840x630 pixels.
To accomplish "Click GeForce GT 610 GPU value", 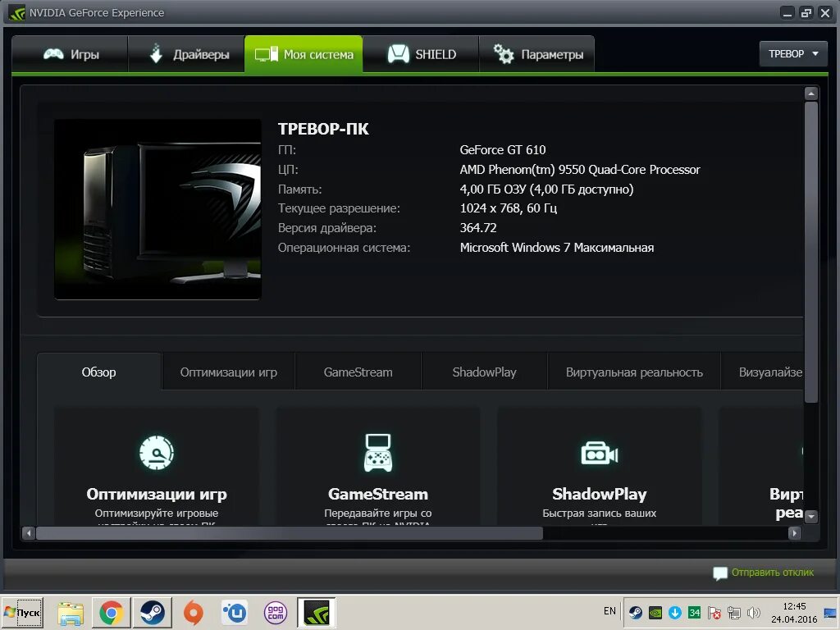I will (503, 150).
